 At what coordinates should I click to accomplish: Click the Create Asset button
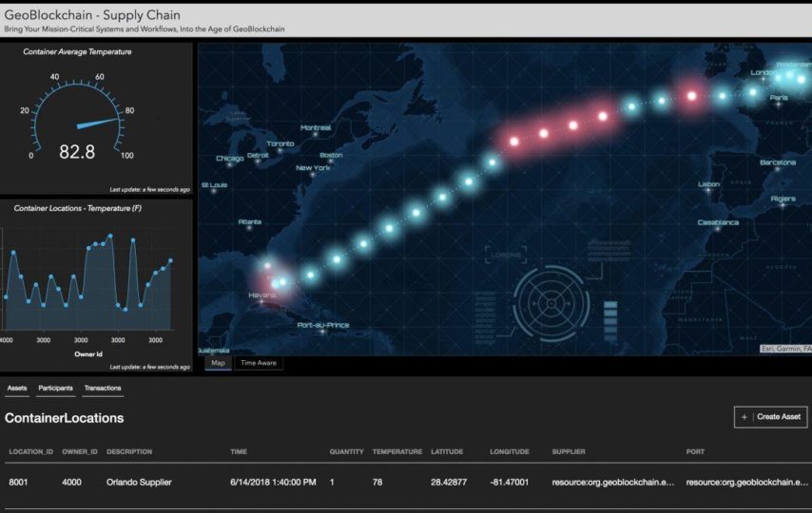770,417
